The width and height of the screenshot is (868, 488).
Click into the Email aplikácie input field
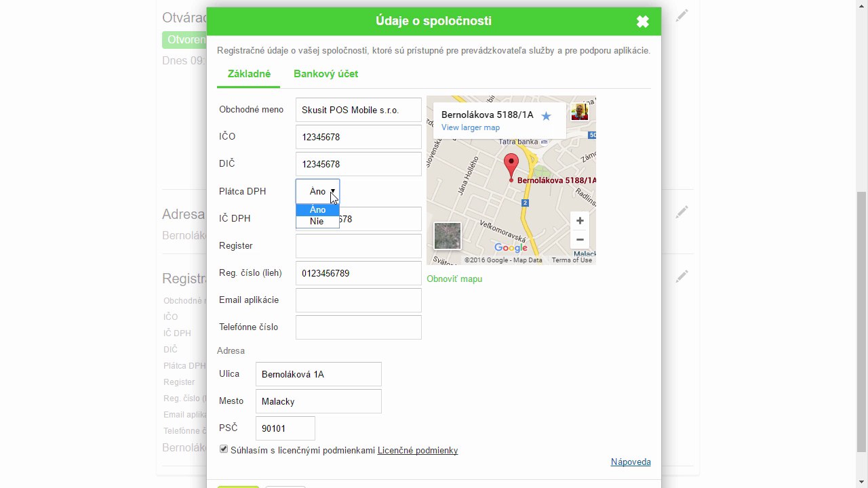(x=359, y=300)
